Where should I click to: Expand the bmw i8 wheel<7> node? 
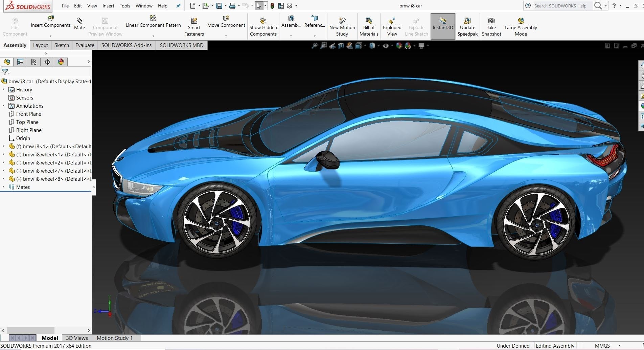pyautogui.click(x=3, y=171)
